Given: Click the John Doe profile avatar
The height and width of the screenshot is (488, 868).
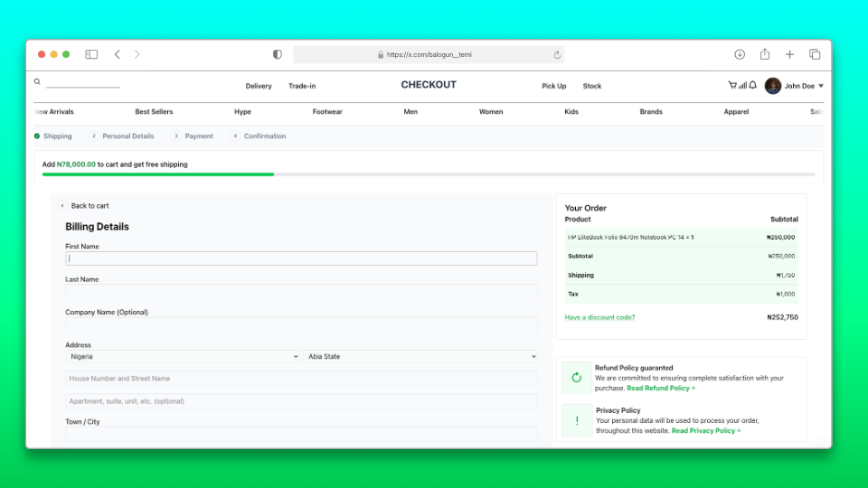Looking at the screenshot, I should pos(772,86).
